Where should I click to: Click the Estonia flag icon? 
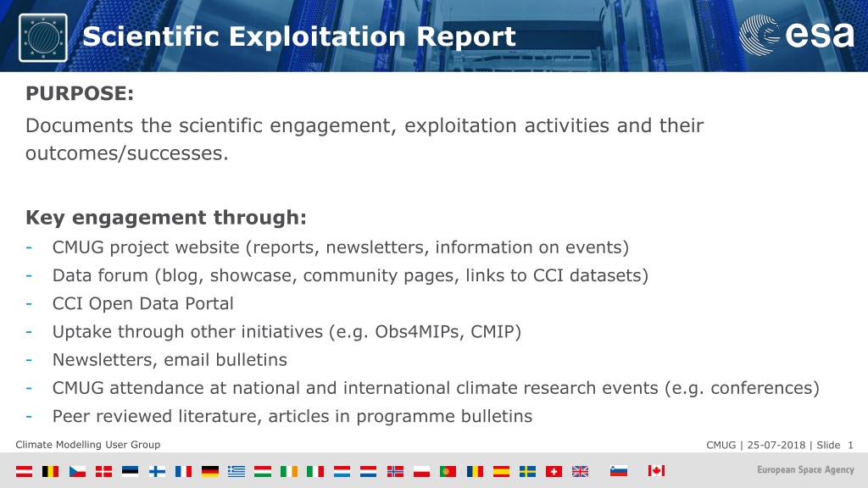130,471
